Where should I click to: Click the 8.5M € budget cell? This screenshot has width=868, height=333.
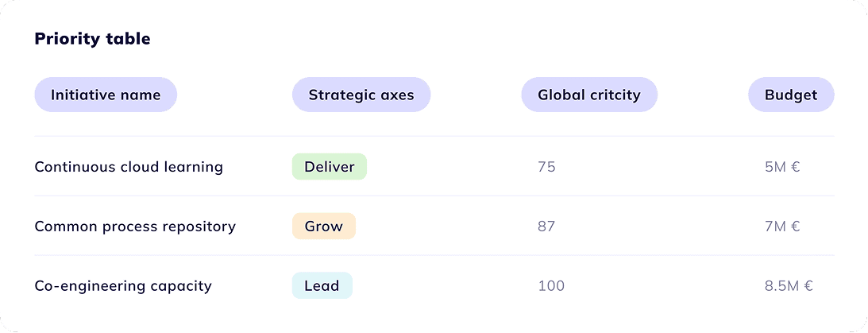coord(789,286)
